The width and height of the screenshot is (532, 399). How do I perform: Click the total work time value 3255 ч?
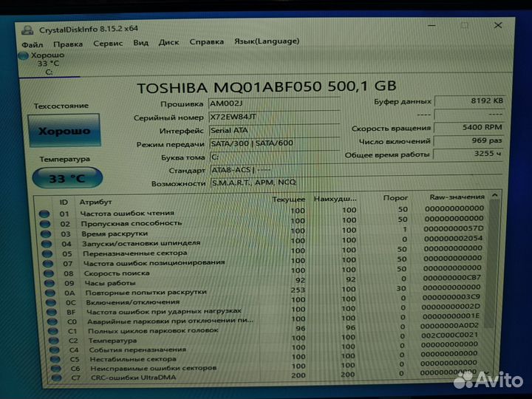click(468, 154)
